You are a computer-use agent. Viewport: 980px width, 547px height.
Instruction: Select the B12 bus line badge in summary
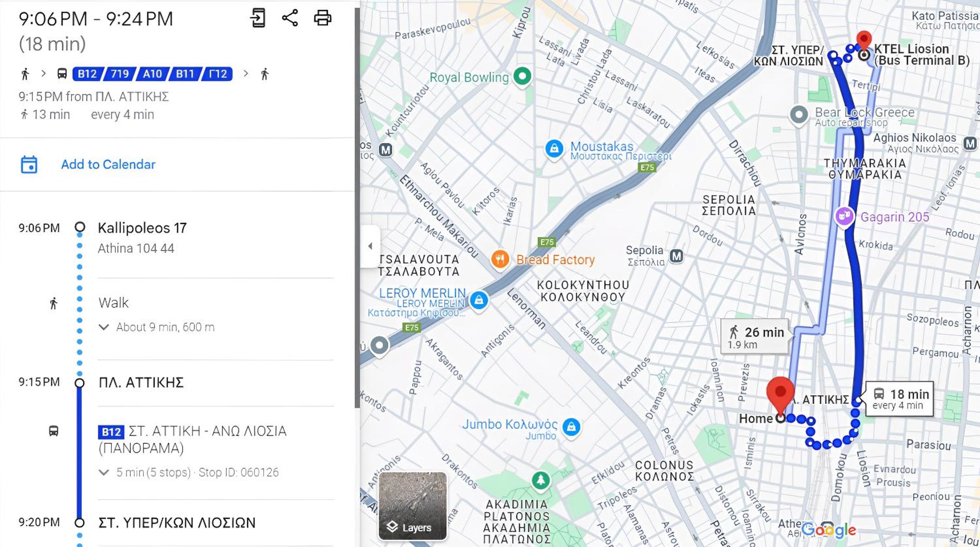(x=87, y=74)
